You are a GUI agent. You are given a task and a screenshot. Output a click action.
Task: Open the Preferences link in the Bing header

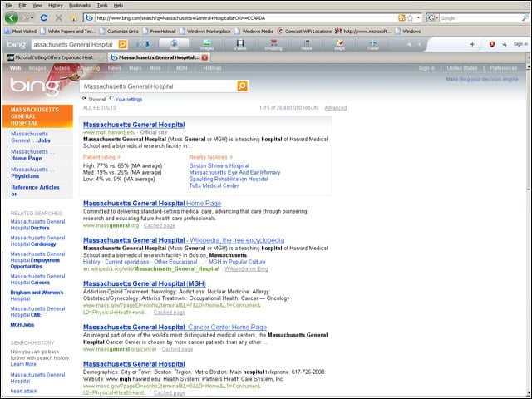point(503,68)
